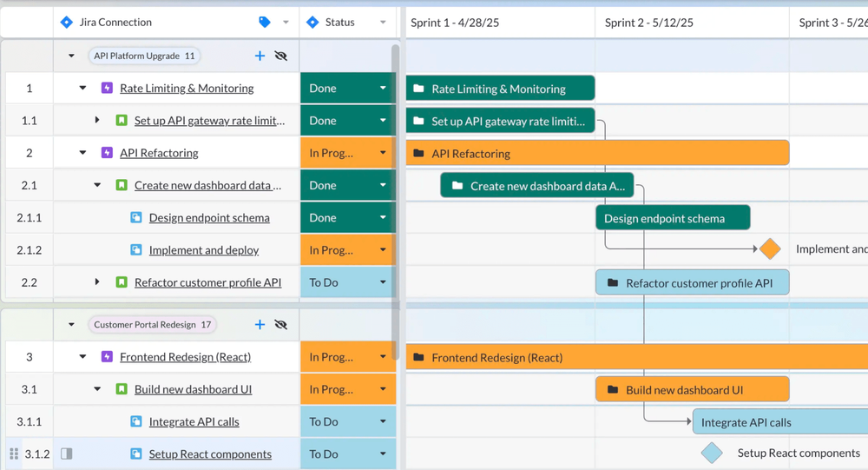
Task: Open the Integrate API calls issue link
Action: pyautogui.click(x=194, y=421)
